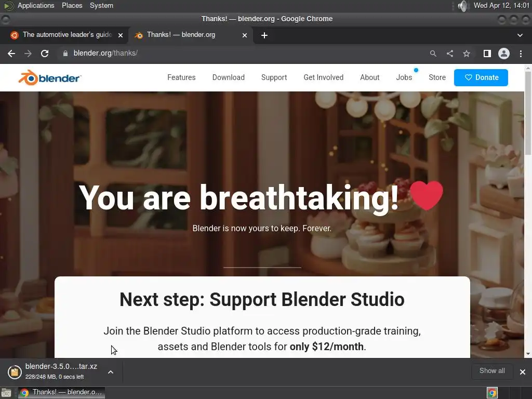Click Show all downloads

pyautogui.click(x=492, y=371)
